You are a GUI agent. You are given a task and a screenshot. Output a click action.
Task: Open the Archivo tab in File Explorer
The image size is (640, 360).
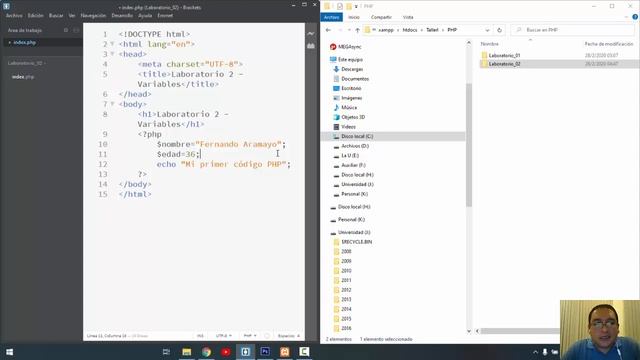tap(331, 17)
